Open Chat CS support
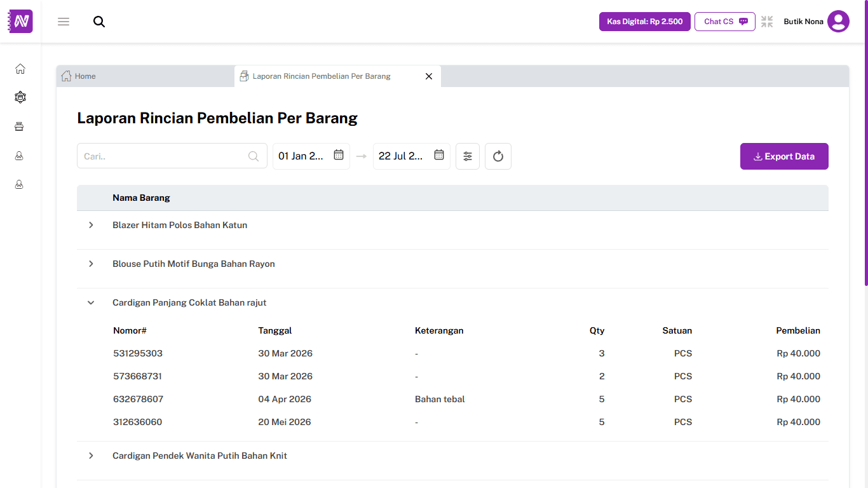This screenshot has height=488, width=868. tap(725, 22)
